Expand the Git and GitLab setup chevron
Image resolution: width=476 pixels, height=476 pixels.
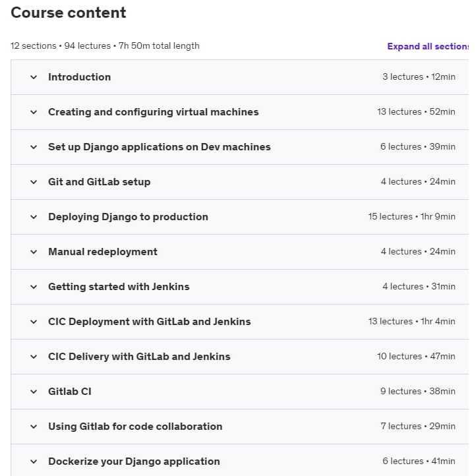point(34,182)
